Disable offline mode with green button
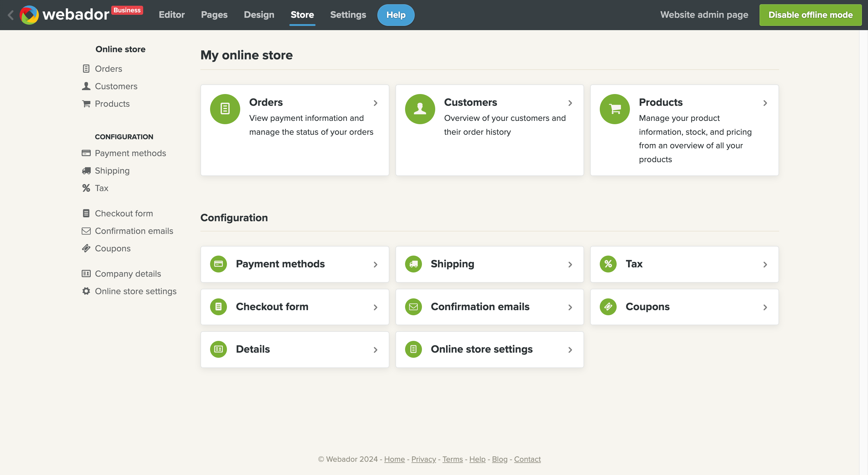The height and width of the screenshot is (475, 868). 810,15
